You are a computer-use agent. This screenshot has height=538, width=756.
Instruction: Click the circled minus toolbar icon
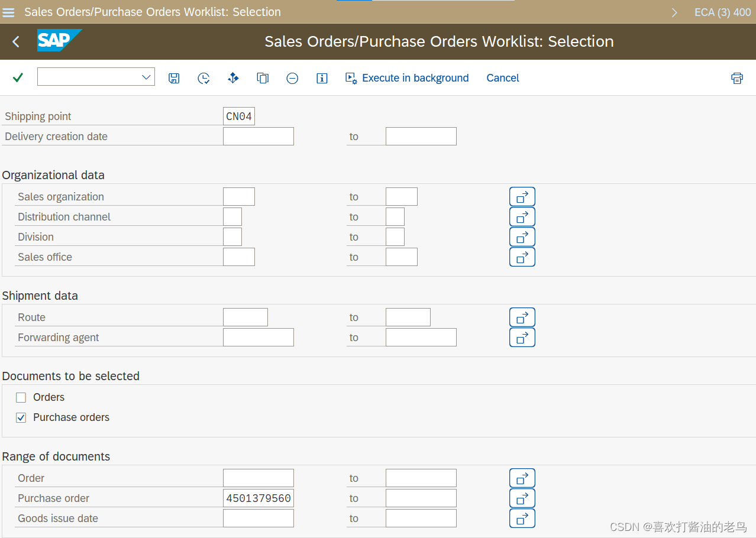click(x=292, y=78)
